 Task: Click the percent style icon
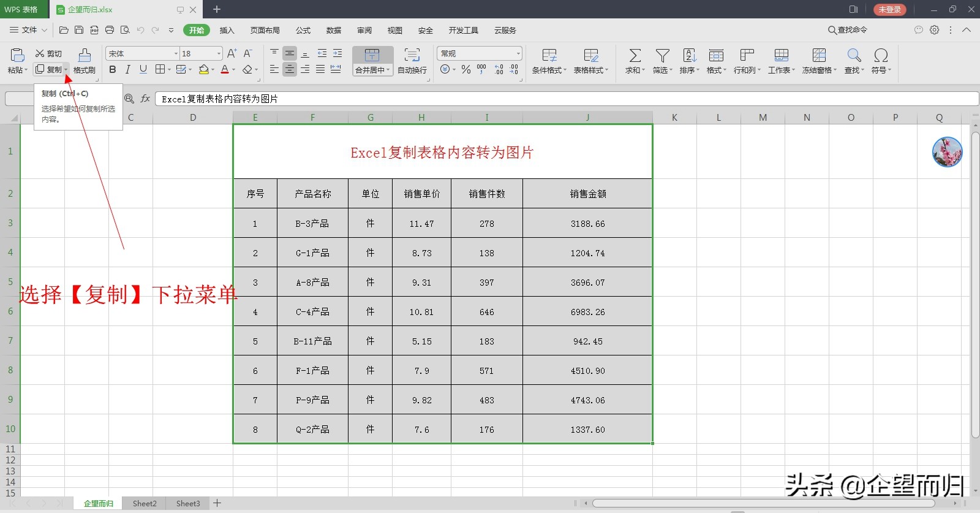[x=466, y=69]
